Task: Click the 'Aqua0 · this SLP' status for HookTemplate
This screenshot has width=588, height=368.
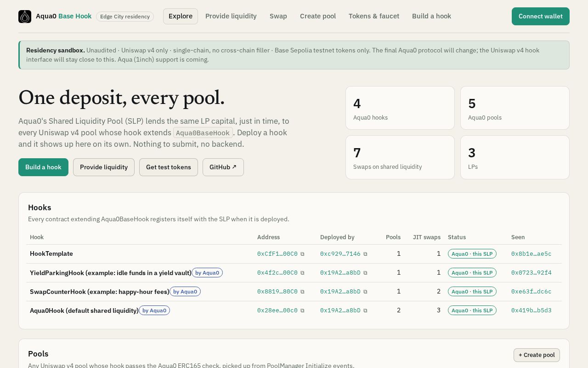Action: point(472,254)
